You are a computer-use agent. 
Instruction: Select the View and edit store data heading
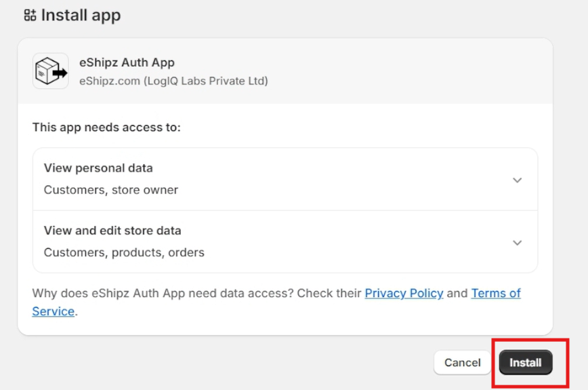112,231
